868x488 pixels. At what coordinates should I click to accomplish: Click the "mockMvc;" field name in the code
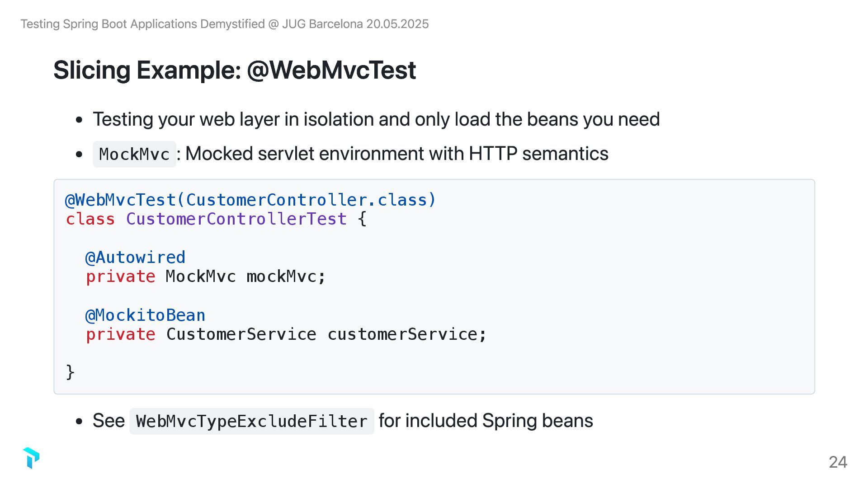pyautogui.click(x=286, y=277)
